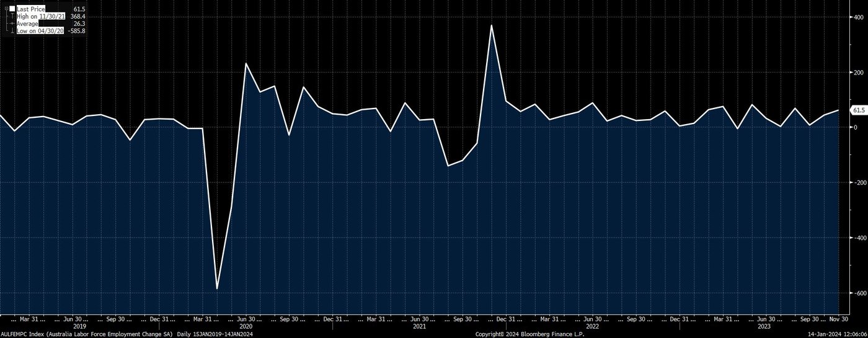Click the Average legend entry
The width and height of the screenshot is (868, 338).
point(29,24)
